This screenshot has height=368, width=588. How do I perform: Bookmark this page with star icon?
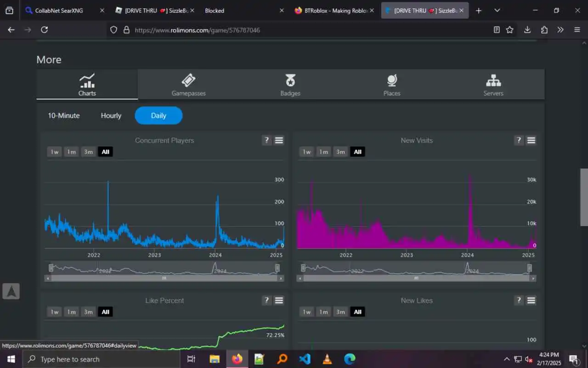click(x=509, y=29)
